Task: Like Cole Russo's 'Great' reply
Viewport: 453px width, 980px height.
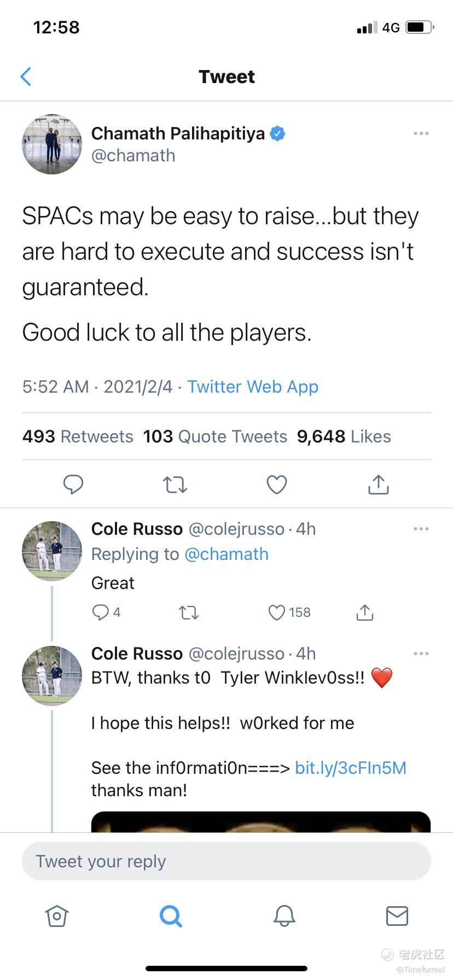Action: (x=277, y=612)
